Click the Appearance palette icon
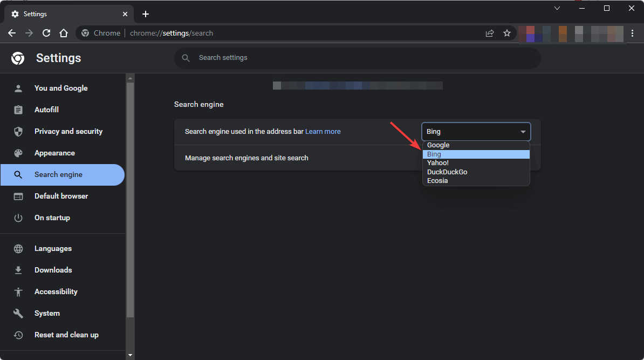 click(18, 153)
